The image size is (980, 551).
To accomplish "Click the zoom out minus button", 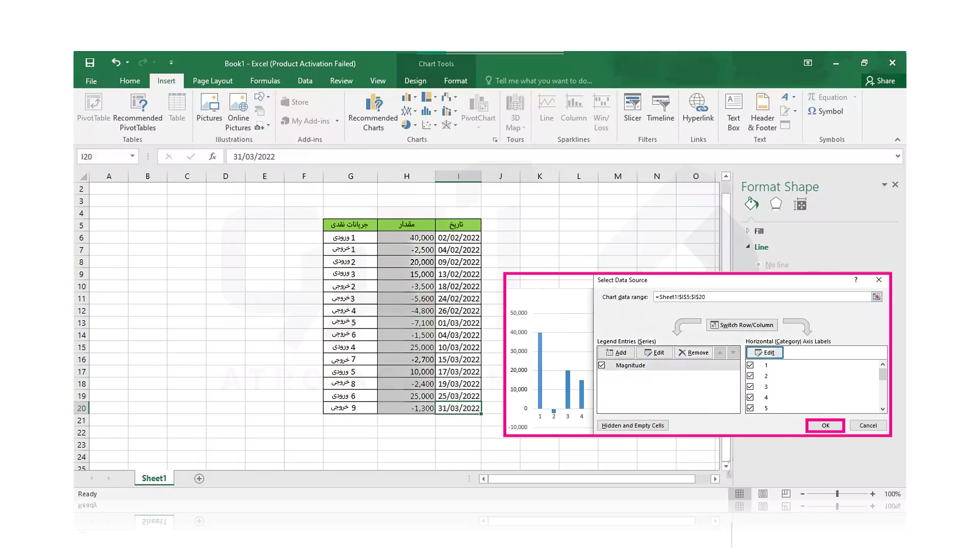I will [802, 493].
